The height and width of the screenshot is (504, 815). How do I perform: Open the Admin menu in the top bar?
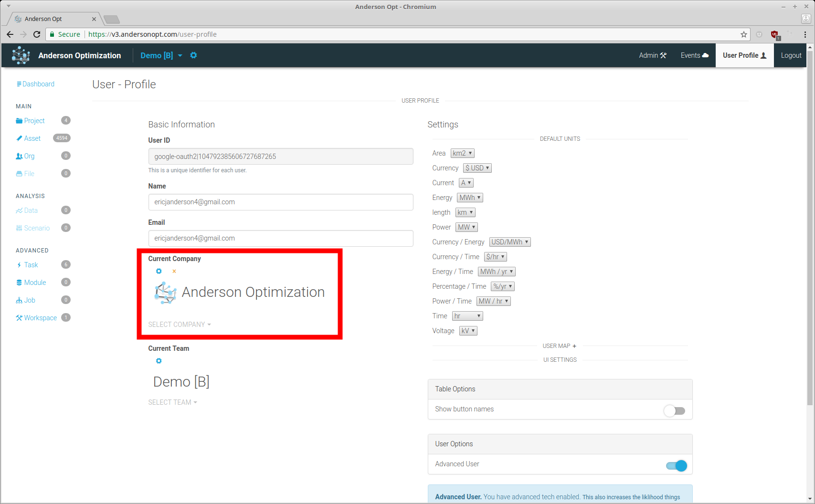pyautogui.click(x=652, y=55)
